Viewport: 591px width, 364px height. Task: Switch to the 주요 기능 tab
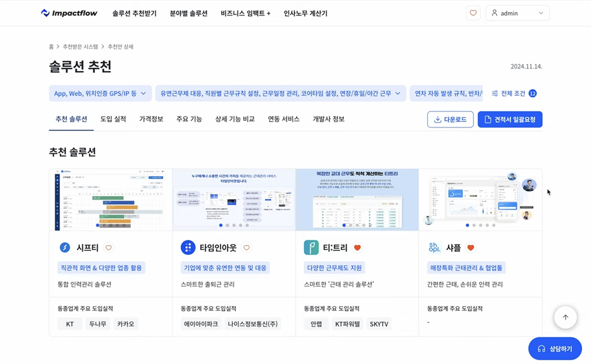pyautogui.click(x=189, y=119)
